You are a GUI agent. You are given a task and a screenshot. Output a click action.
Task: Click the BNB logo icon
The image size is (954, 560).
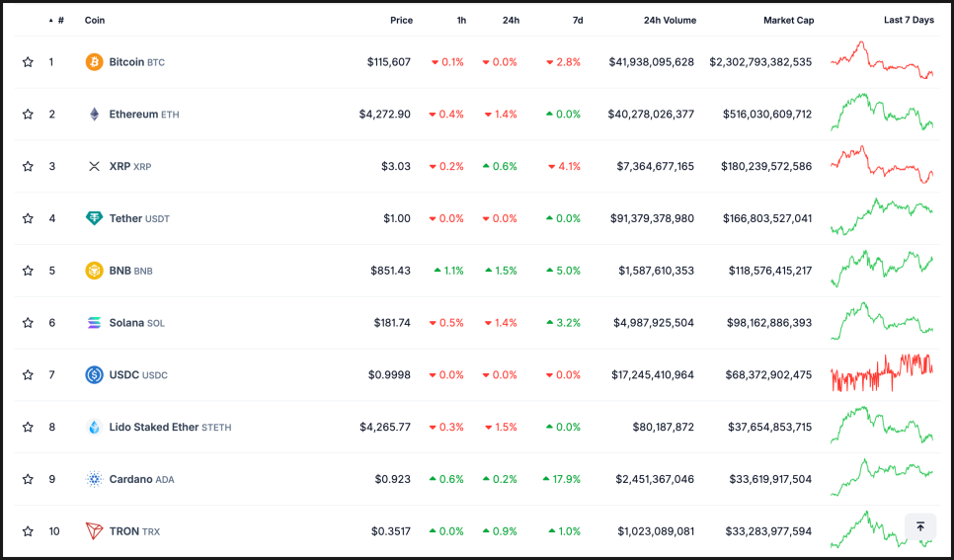click(x=94, y=271)
